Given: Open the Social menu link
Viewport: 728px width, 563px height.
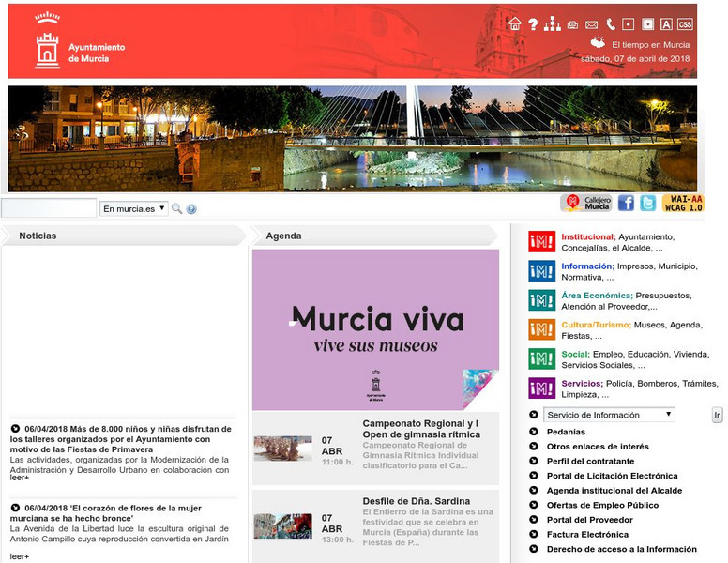Looking at the screenshot, I should (575, 354).
